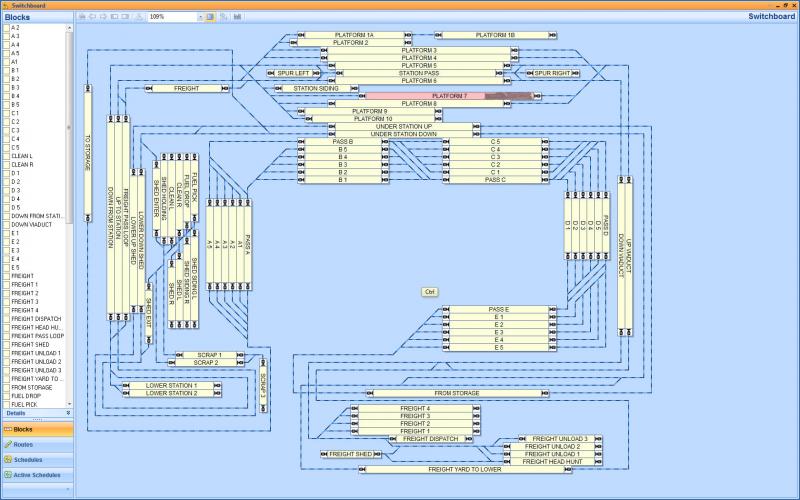Expand the Details section chevron

(68, 413)
